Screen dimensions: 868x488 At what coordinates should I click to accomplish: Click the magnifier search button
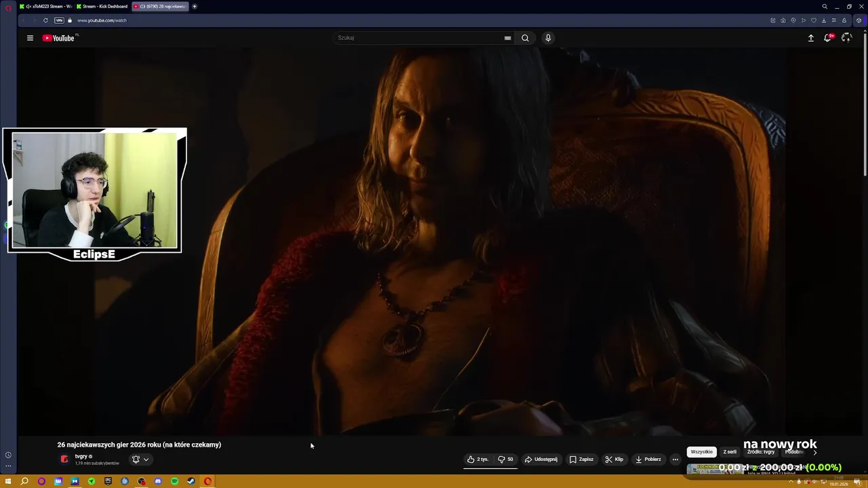525,38
